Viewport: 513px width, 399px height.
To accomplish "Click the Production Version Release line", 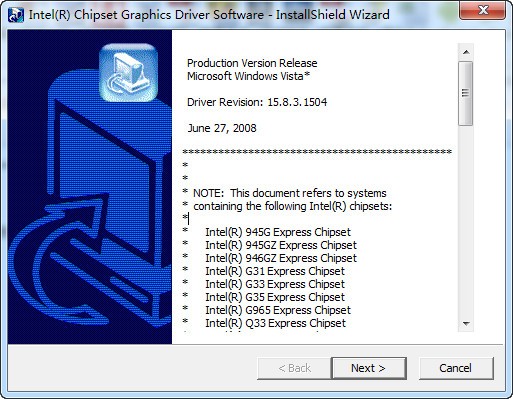I will click(x=252, y=63).
